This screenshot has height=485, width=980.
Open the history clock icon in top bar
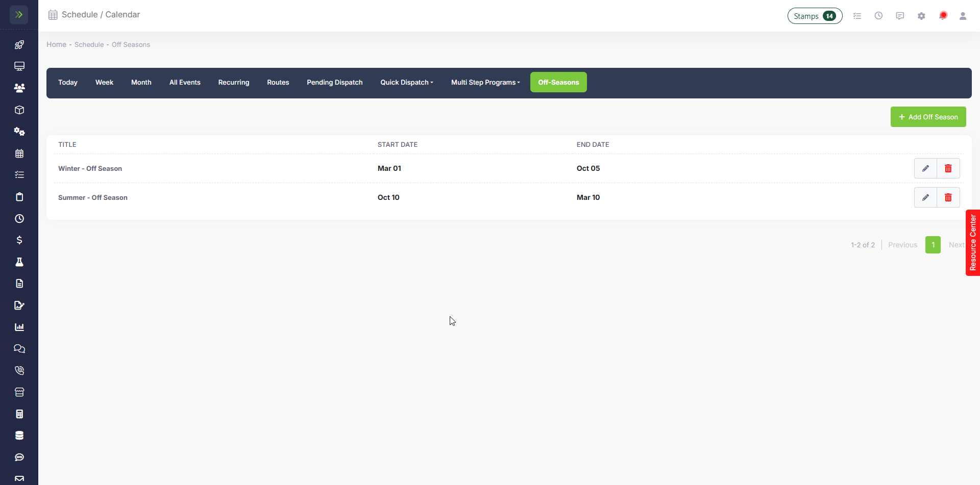[x=878, y=15]
